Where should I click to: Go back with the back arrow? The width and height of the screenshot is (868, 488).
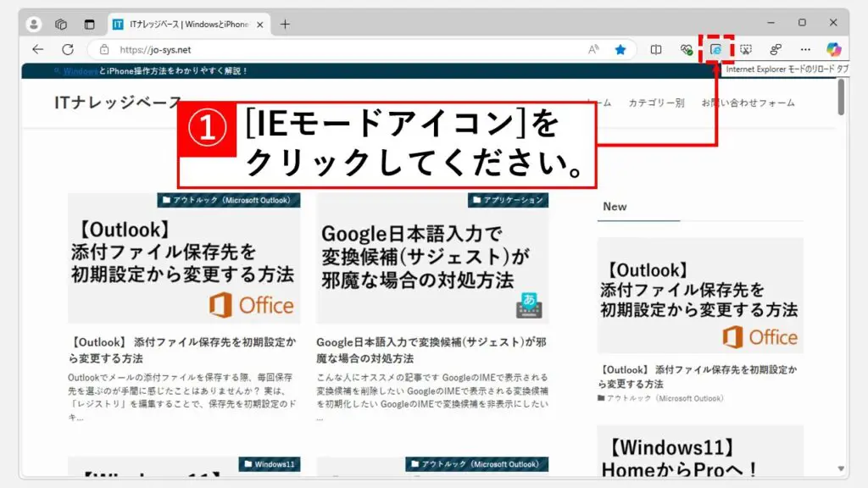37,49
